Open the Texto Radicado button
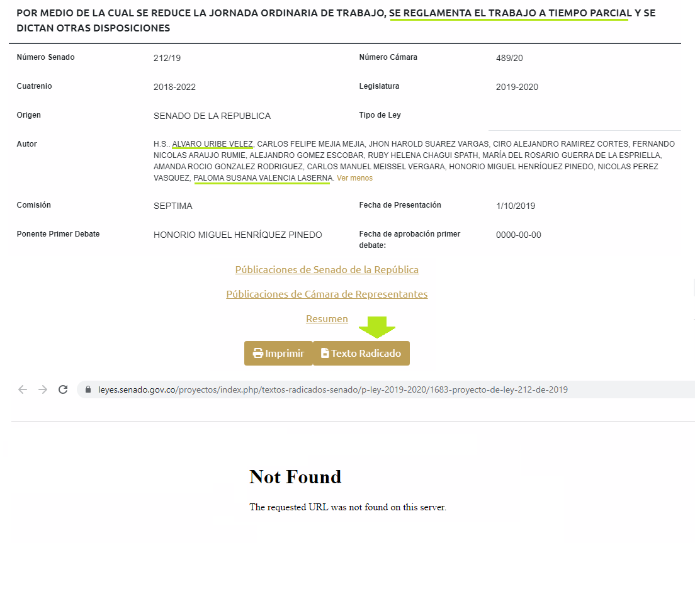This screenshot has width=695, height=616. click(x=361, y=353)
